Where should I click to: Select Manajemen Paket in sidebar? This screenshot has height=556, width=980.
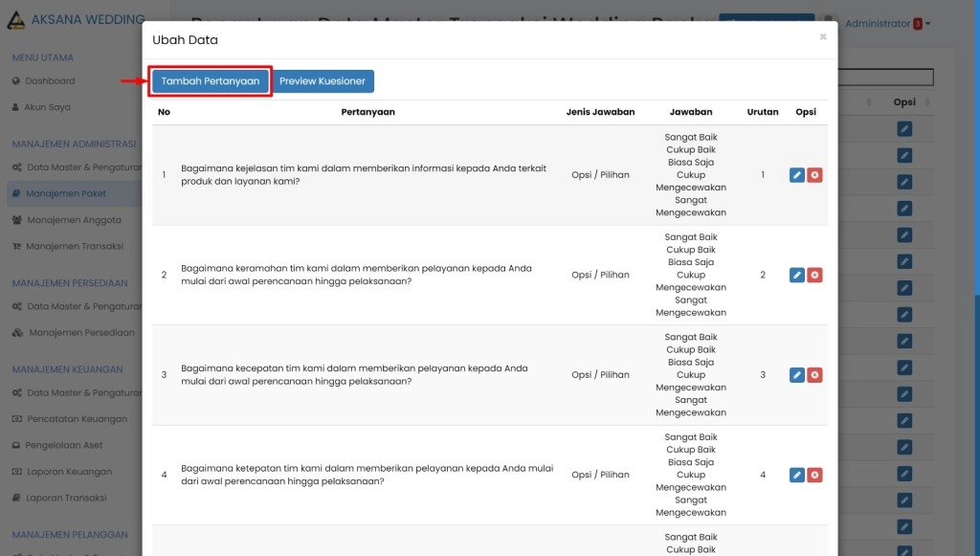pos(66,193)
